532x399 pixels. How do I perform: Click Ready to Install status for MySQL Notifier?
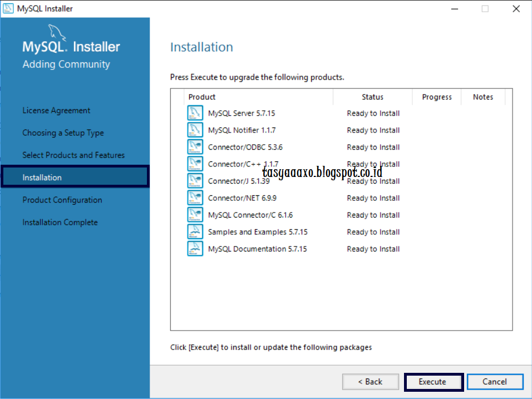point(373,130)
